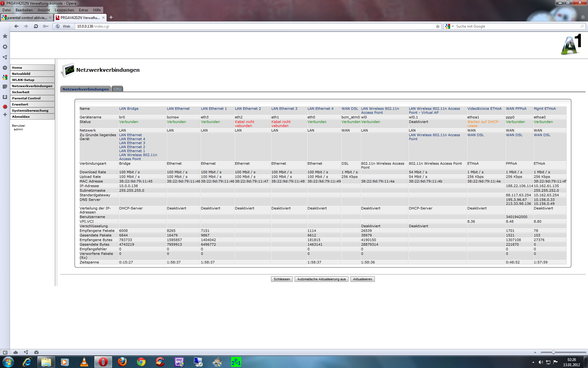The height and width of the screenshot is (368, 588).
Task: Toggle Opera Turbo speedometer icon
Action: tap(36, 352)
